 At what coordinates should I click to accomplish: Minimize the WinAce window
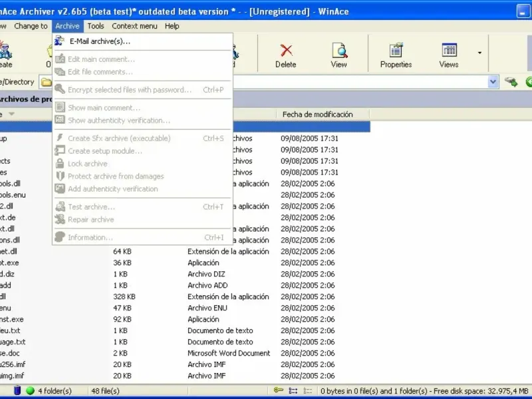pos(523,11)
